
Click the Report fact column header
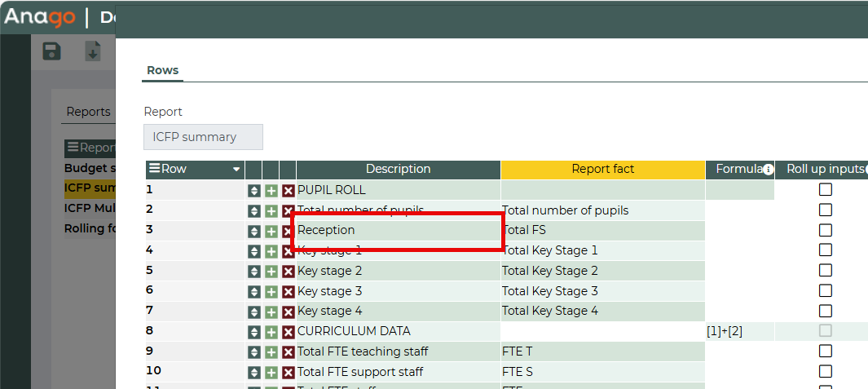pos(602,169)
